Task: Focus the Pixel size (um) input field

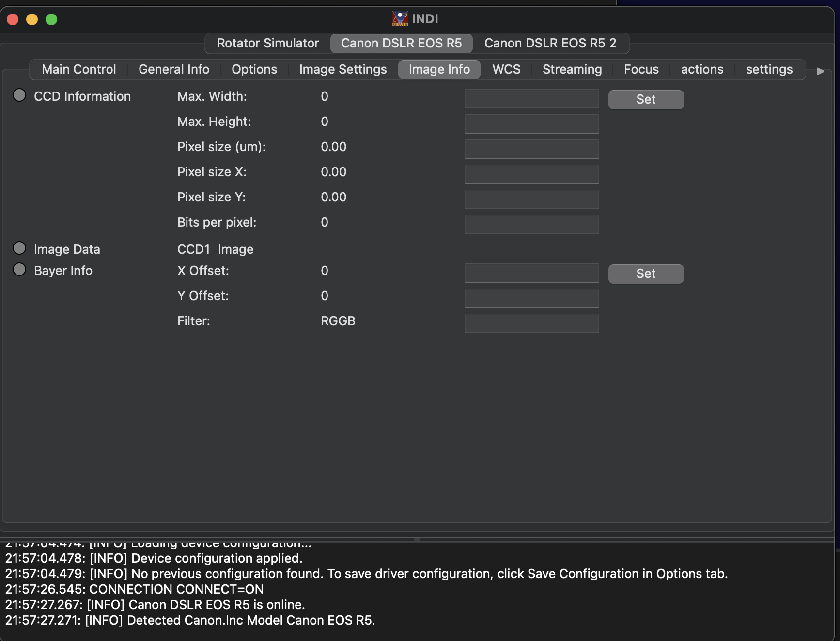Action: tap(531, 149)
